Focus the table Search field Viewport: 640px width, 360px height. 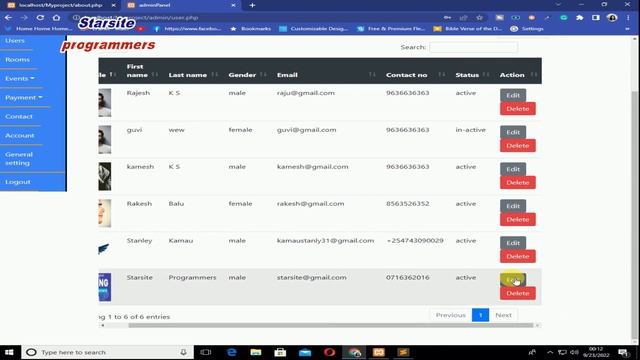(473, 47)
